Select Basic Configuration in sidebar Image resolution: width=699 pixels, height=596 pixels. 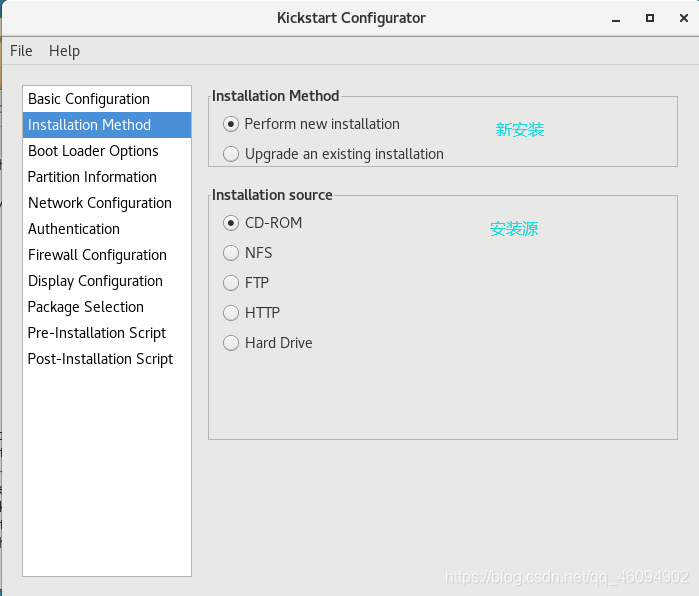tap(107, 99)
